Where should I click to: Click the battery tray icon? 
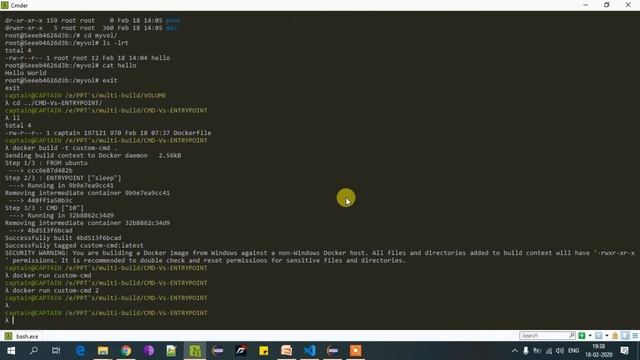(537, 351)
